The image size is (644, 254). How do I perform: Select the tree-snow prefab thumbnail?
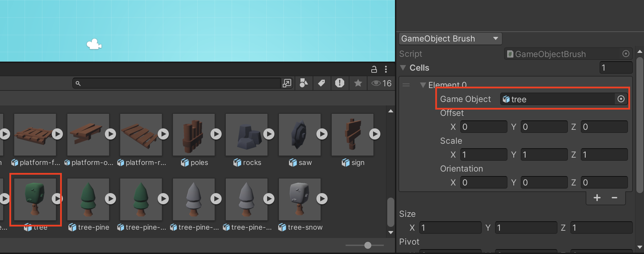(299, 199)
